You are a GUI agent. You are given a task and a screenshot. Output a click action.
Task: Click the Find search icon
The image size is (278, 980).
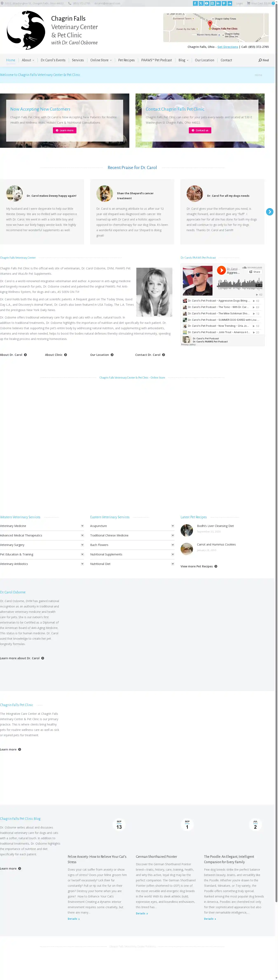263,60
